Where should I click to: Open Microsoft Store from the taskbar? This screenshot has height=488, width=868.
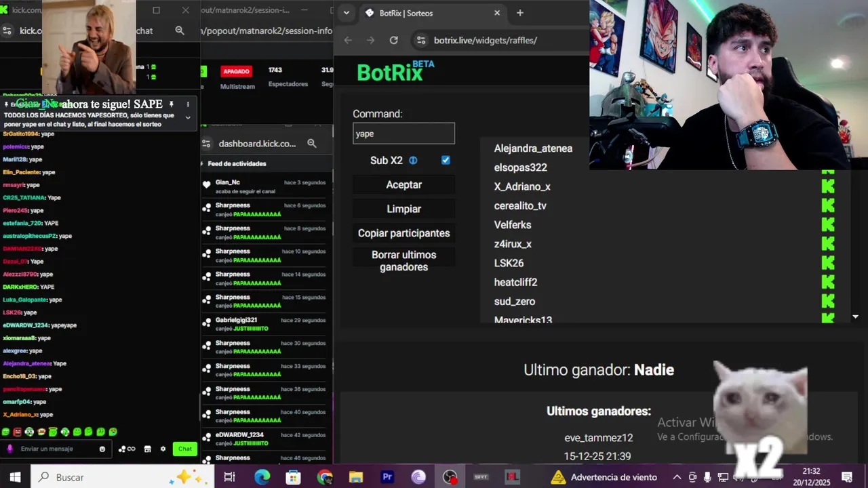tap(293, 477)
